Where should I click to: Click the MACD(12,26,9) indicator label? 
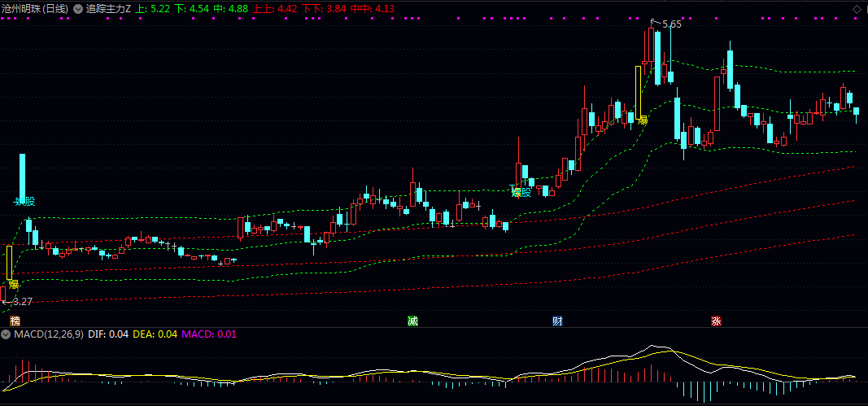click(x=49, y=334)
